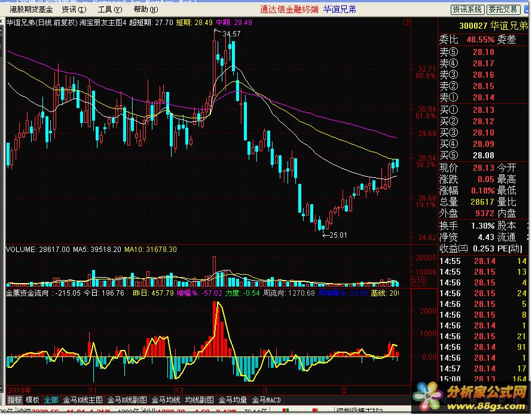
Task: Click the 昨日: 457.79 fund flow value
Action: tap(154, 293)
